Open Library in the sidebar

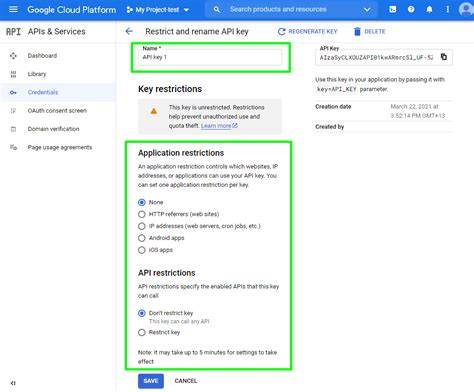coord(37,74)
